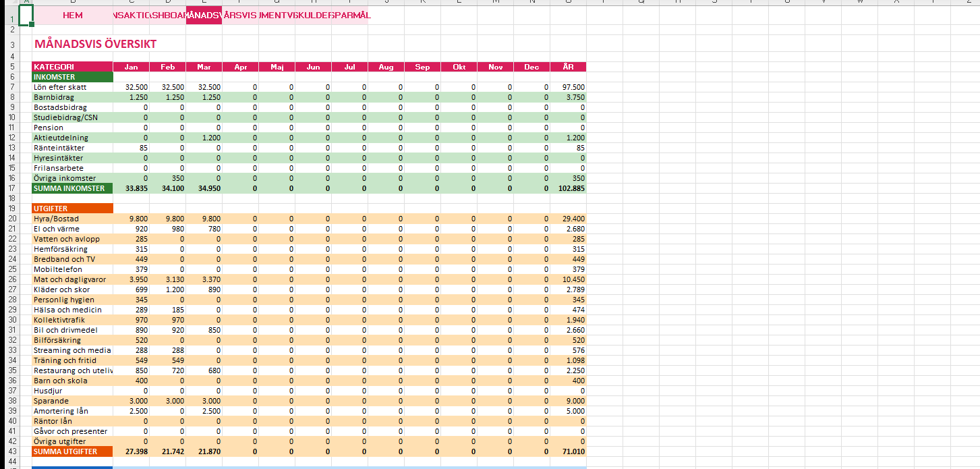Select the Aktieutdelning March value 1.200
Viewport: 980px width, 469px height.
tap(204, 138)
